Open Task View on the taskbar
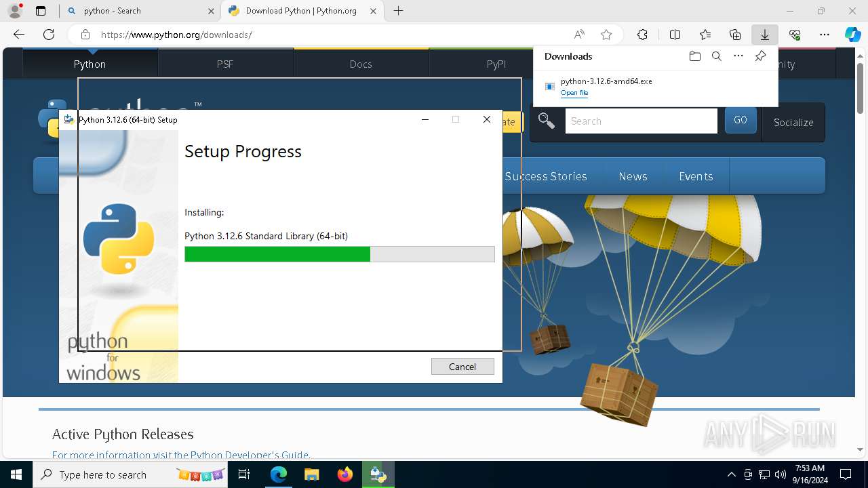This screenshot has width=868, height=488. 244,474
